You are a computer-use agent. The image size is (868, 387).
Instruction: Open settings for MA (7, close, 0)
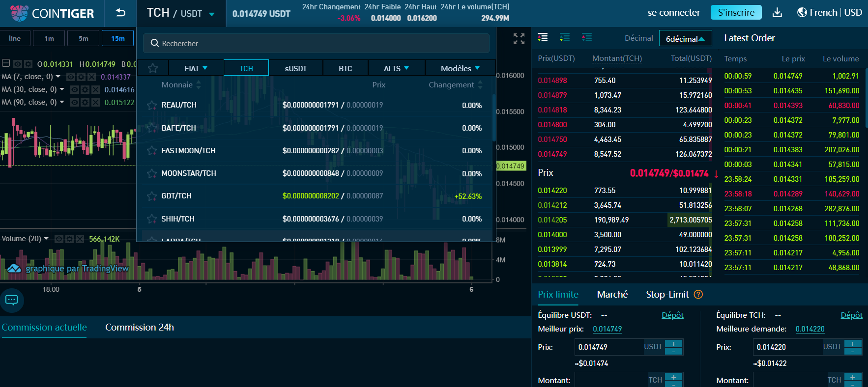click(81, 77)
